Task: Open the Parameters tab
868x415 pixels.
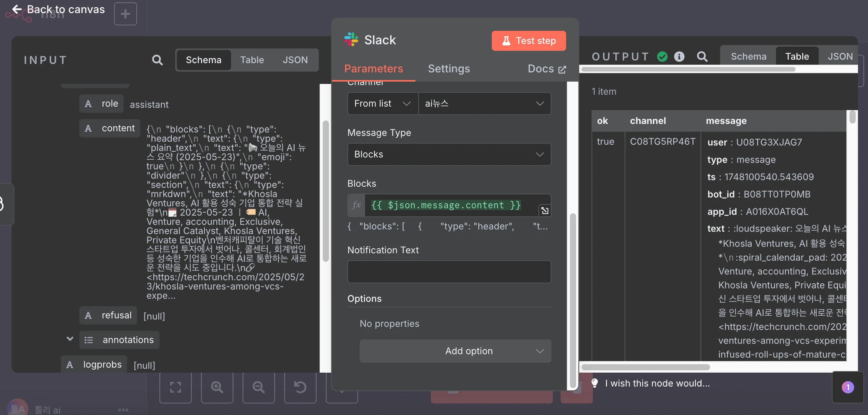Action: click(373, 69)
